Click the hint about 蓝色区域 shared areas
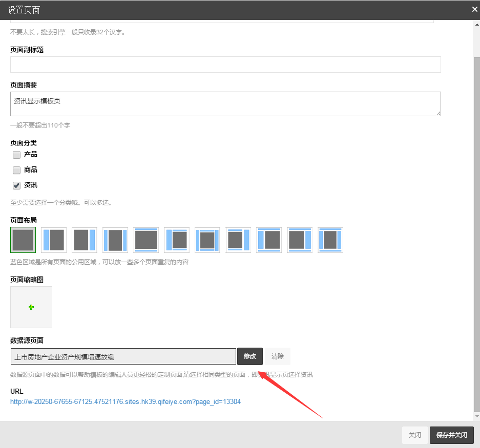The image size is (480, 448). pos(99,262)
